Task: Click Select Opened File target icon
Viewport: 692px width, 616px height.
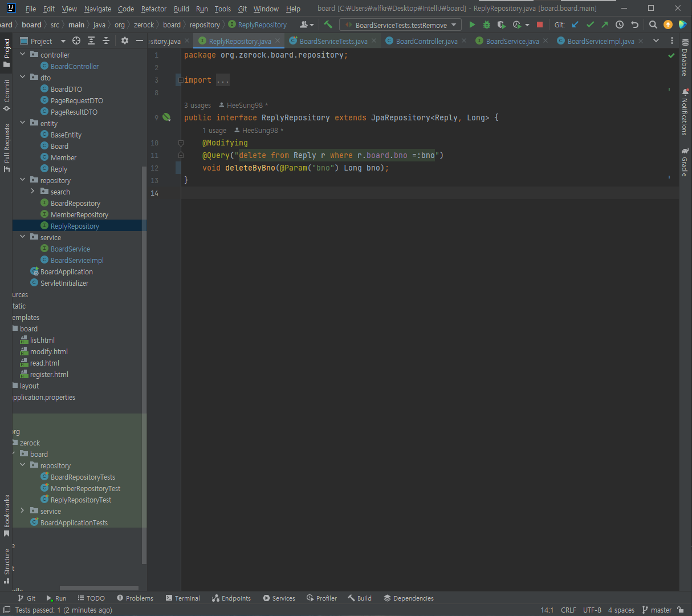Action: (x=76, y=40)
